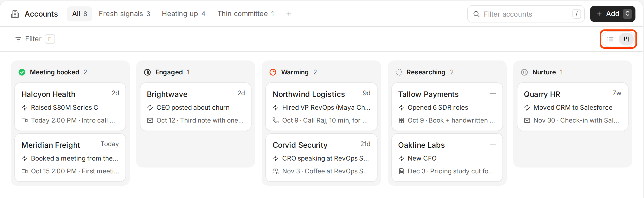Screen dimensions: 644x198
Task: Open the Halcyon Health card
Action: point(70,107)
